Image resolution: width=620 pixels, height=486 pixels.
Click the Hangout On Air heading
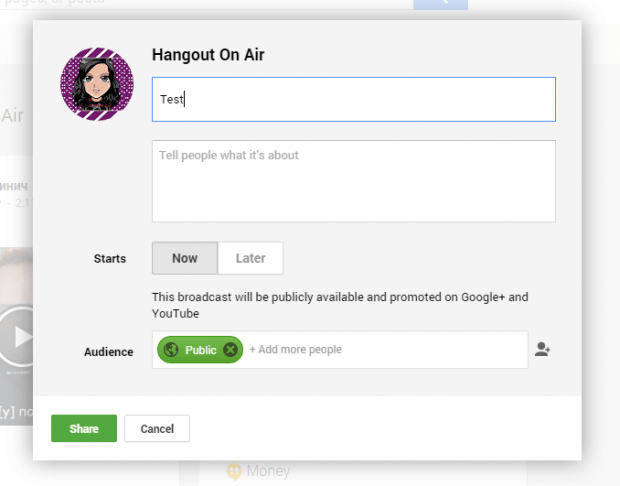pos(208,55)
